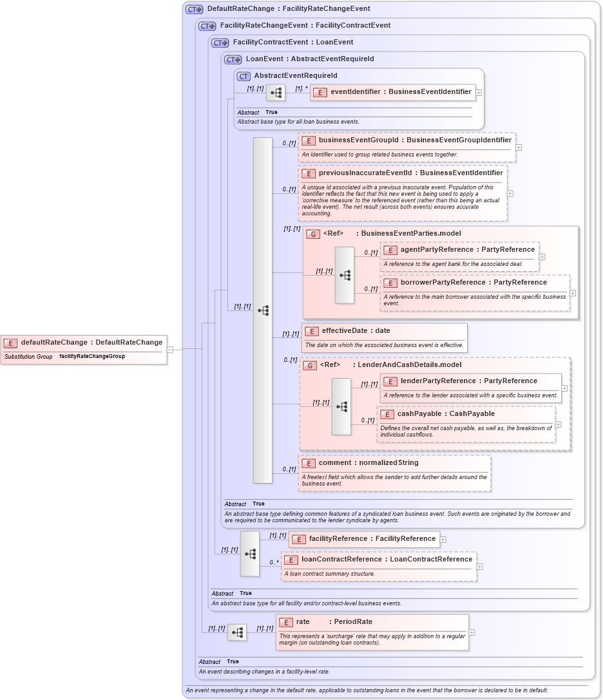Click the cashPayable element icon

[388, 413]
